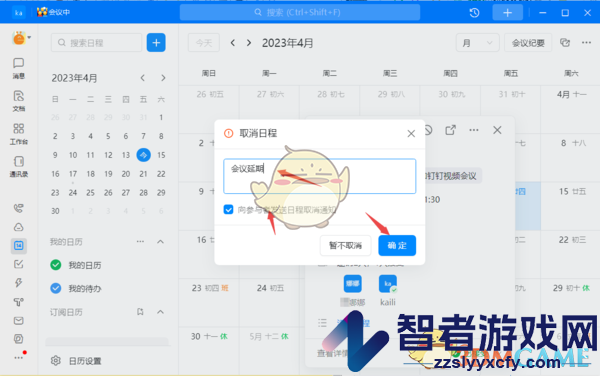Viewport: 600px width, 376px height.
Task: Open the calendar sharing icon beside 会议纪要
Action: coord(565,42)
